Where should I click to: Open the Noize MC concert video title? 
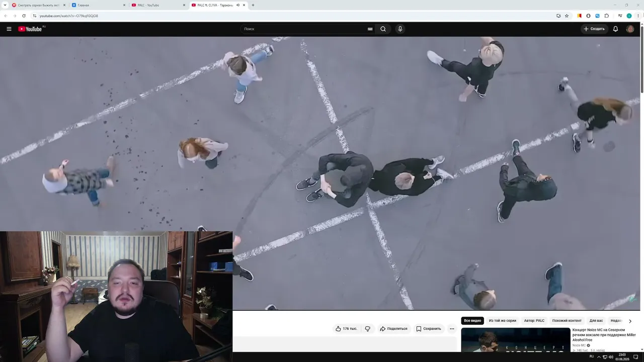(604, 335)
